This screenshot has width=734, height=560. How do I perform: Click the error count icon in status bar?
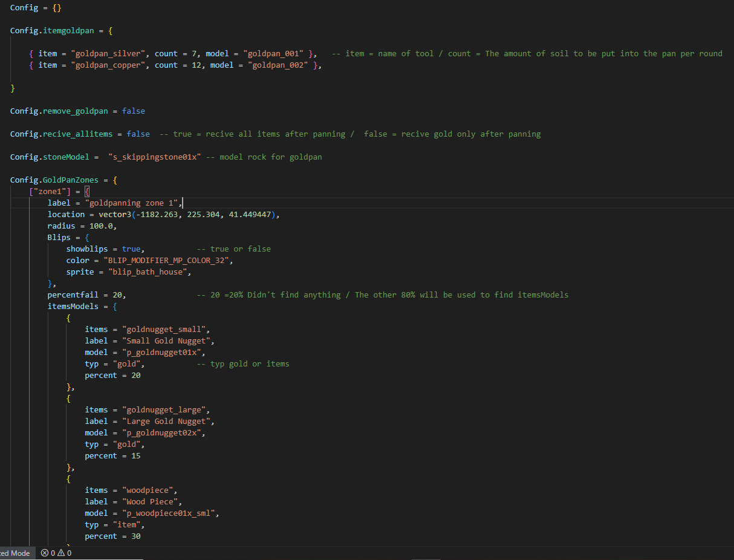click(x=45, y=553)
